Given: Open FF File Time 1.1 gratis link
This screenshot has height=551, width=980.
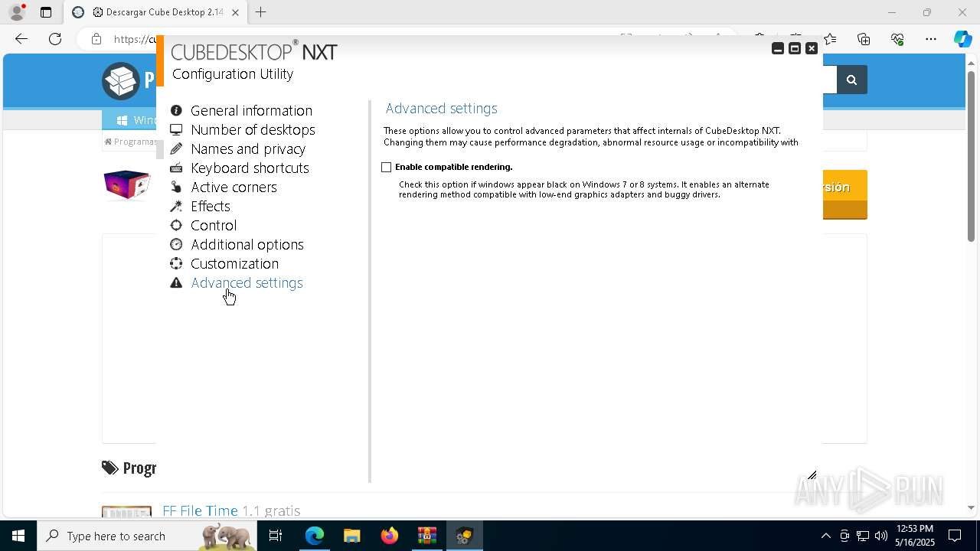Looking at the screenshot, I should coord(231,510).
